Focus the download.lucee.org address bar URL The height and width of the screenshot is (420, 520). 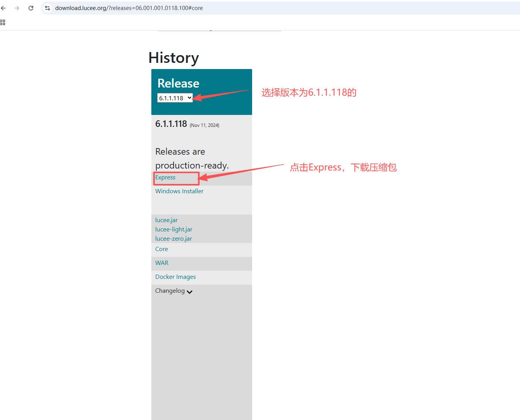coord(129,8)
